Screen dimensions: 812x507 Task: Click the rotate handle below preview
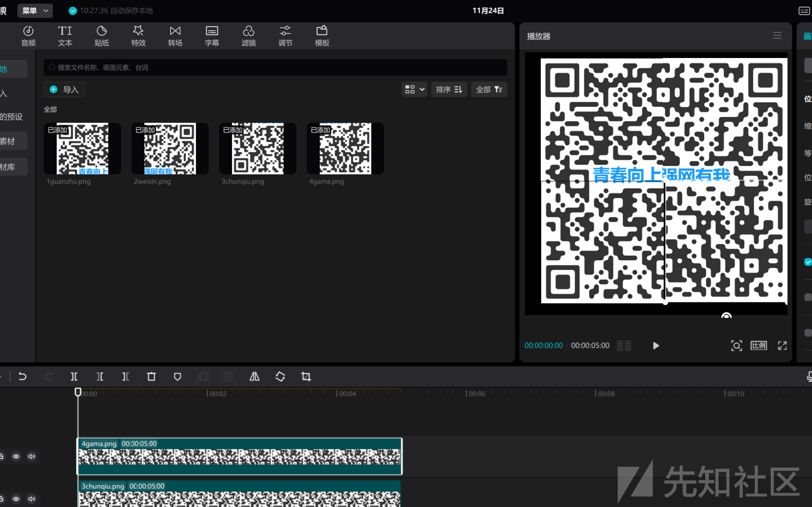726,316
